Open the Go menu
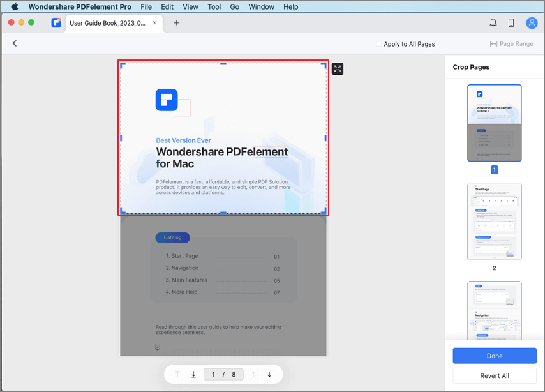Image resolution: width=545 pixels, height=392 pixels. pos(235,6)
